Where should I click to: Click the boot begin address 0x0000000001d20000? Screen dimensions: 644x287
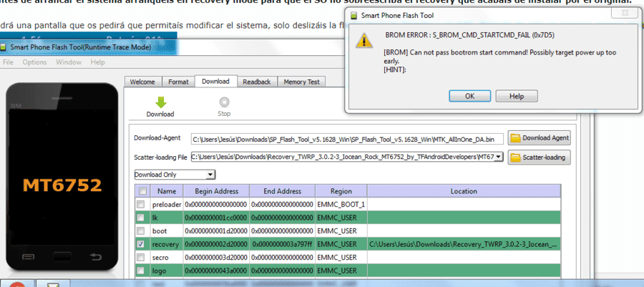[x=216, y=231]
